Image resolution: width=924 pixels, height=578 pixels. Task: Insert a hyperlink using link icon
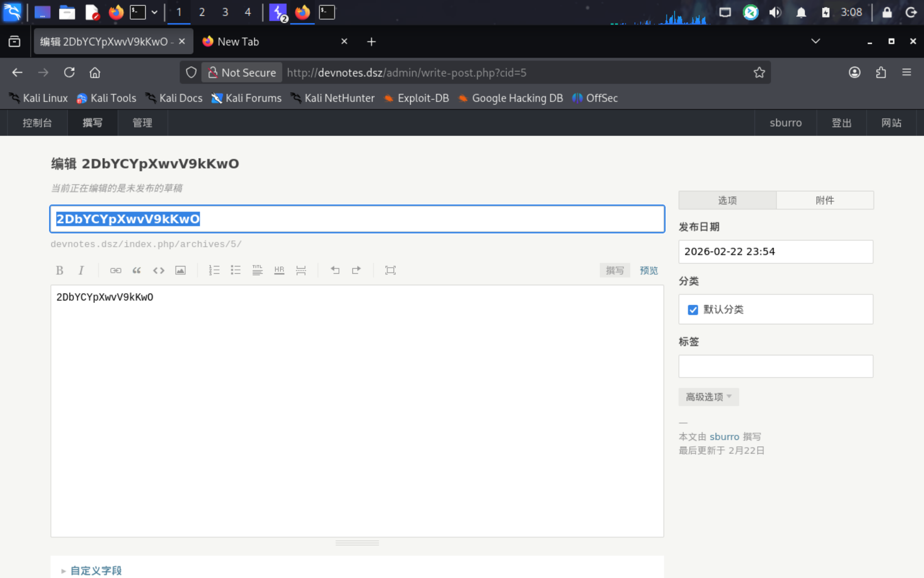coord(115,270)
